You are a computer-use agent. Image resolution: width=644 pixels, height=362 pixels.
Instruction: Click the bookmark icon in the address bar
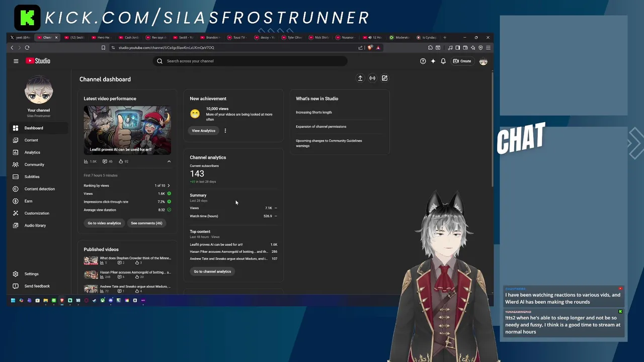tap(103, 48)
